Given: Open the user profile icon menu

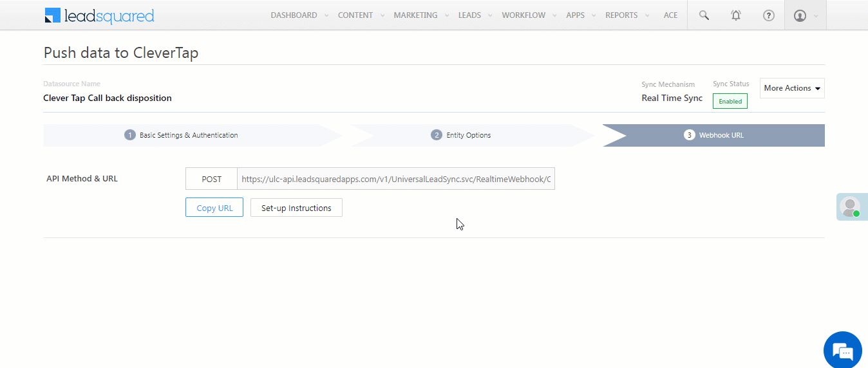Looking at the screenshot, I should 806,15.
